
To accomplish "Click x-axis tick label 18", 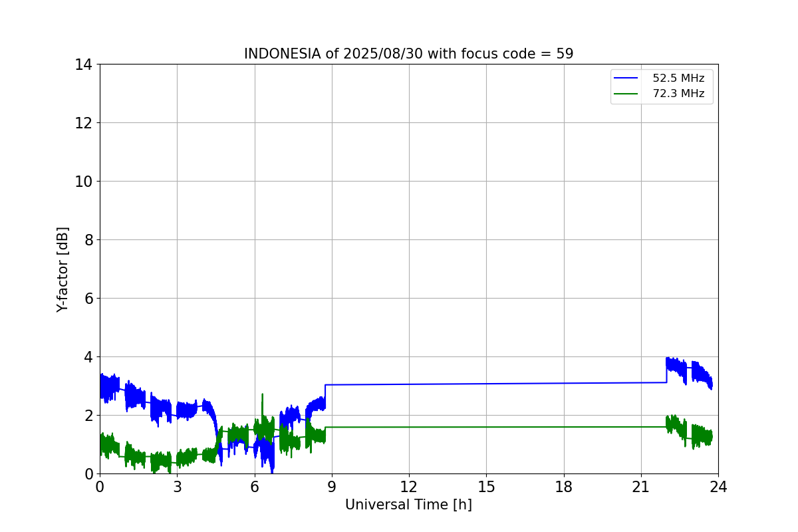I will [564, 487].
